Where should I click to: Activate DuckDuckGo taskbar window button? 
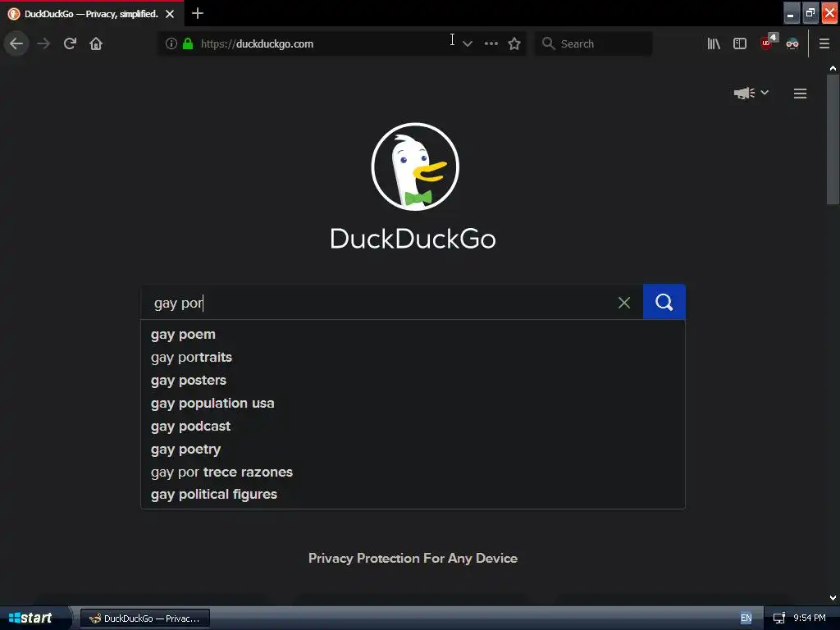(144, 619)
